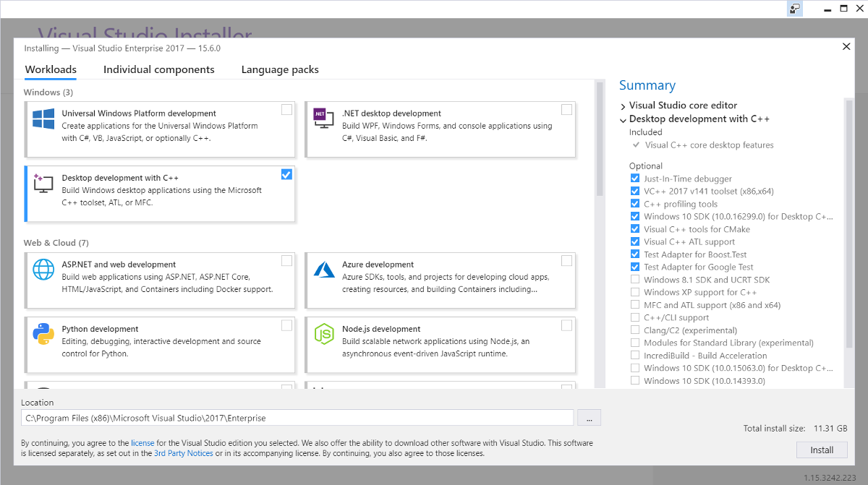Uncheck the Desktop development with C++ workload
The width and height of the screenshot is (868, 485).
(286, 174)
